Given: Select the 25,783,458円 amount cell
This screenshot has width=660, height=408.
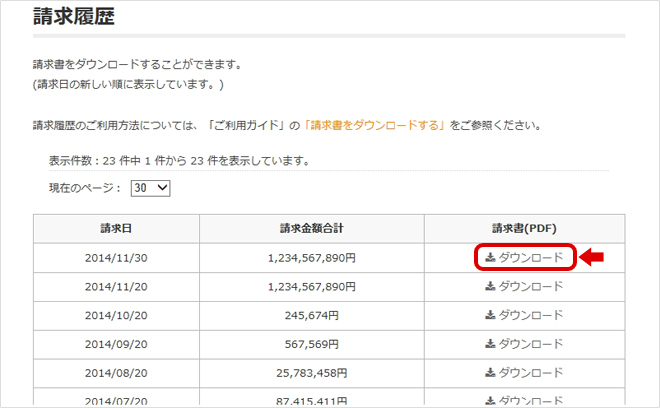Looking at the screenshot, I should click(312, 372).
